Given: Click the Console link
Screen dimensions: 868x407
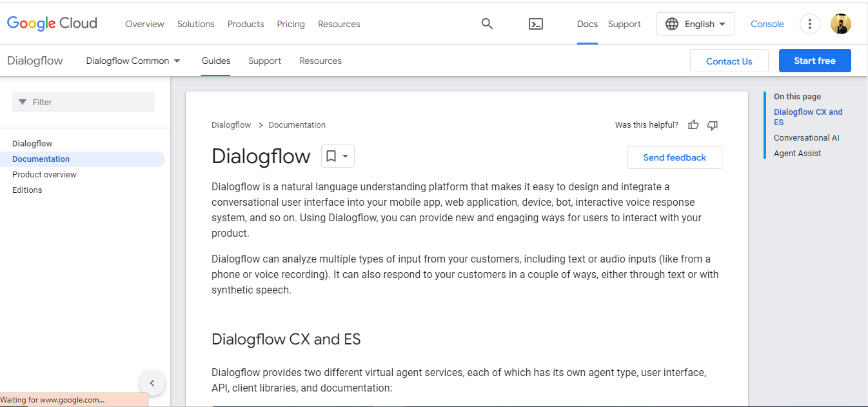Looking at the screenshot, I should [767, 24].
